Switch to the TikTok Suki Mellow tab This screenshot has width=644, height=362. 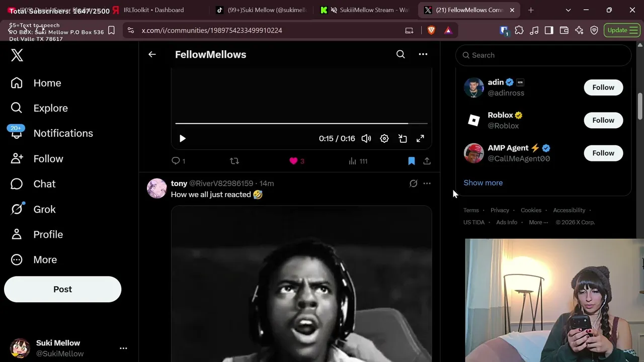[261, 10]
